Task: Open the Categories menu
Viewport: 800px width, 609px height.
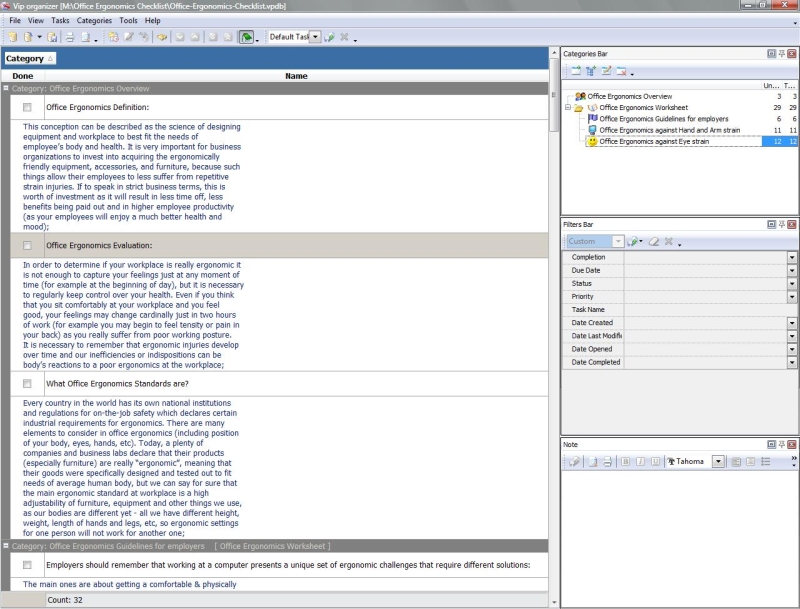Action: [x=94, y=20]
